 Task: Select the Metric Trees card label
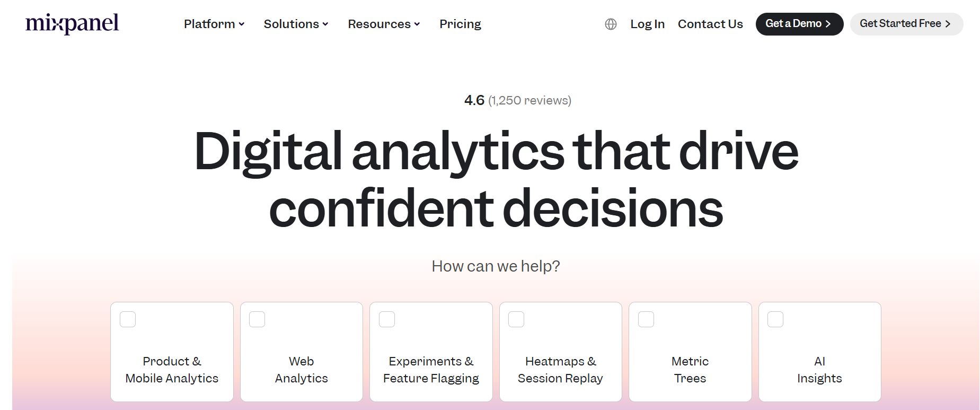[690, 370]
